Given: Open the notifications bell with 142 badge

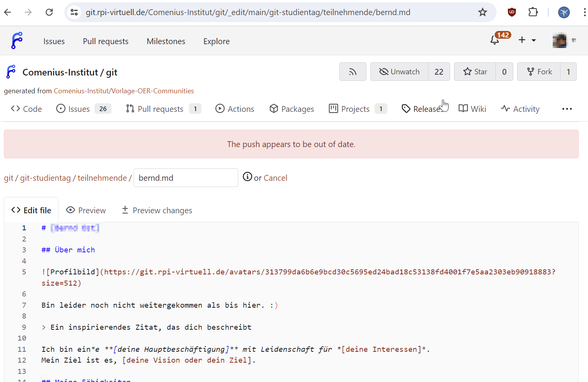Looking at the screenshot, I should (495, 40).
